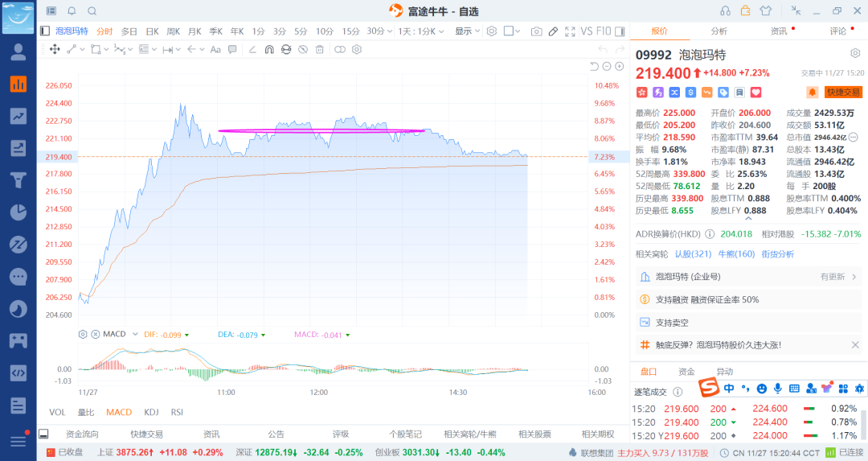Toggle the right sidebar panel icon
Screen dimensions: 868x461
pos(620,31)
